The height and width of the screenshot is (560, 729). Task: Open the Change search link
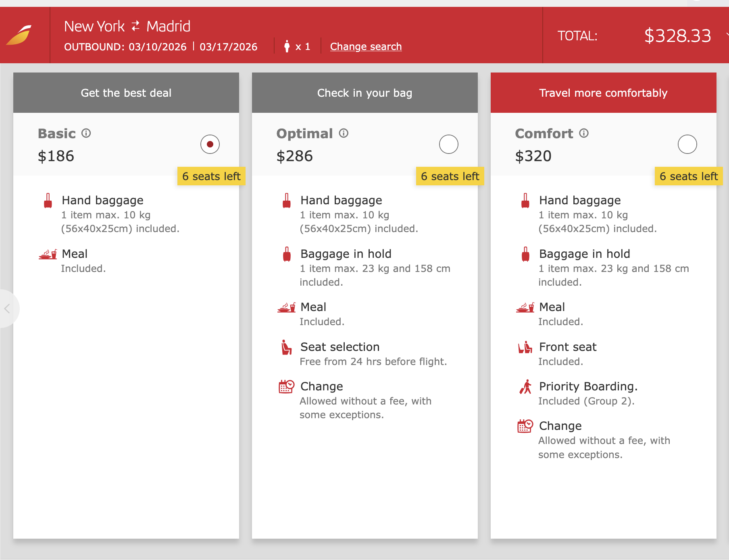pos(365,46)
